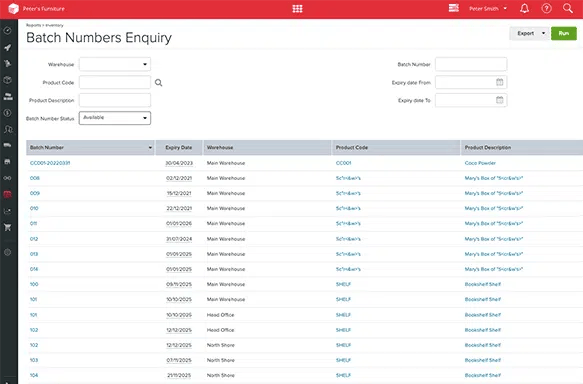Open the Coco Powder product description link
The width and height of the screenshot is (583, 384).
(480, 163)
